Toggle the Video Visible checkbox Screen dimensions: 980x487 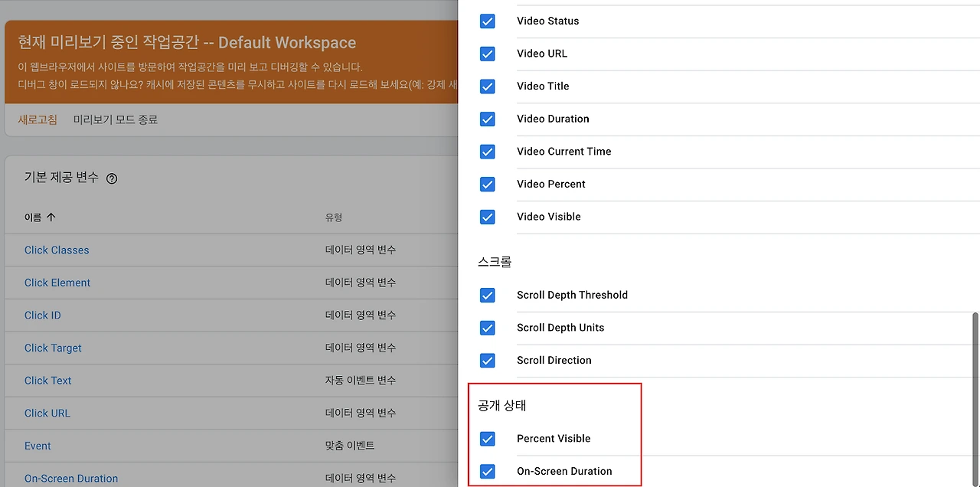click(x=488, y=217)
